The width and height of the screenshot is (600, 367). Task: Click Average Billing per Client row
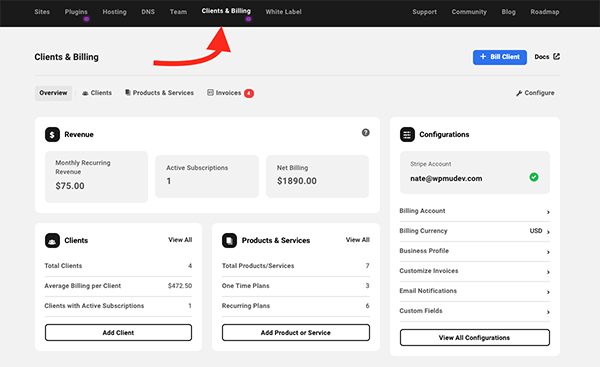click(118, 286)
